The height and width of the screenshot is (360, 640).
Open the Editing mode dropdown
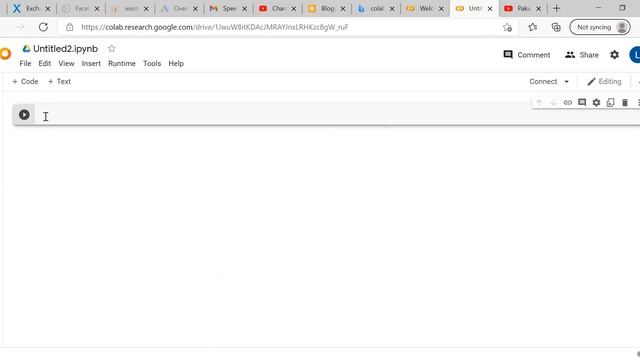tap(604, 82)
